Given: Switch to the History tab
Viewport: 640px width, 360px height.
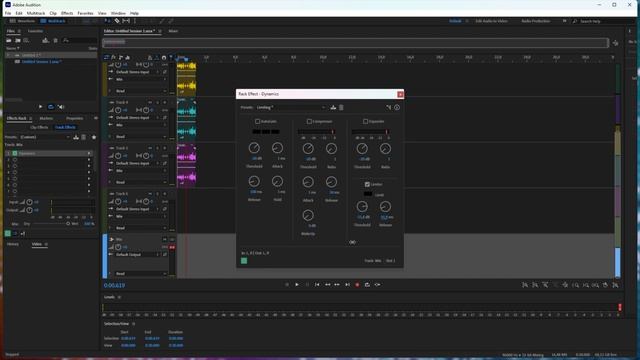Looking at the screenshot, I should click(x=13, y=244).
